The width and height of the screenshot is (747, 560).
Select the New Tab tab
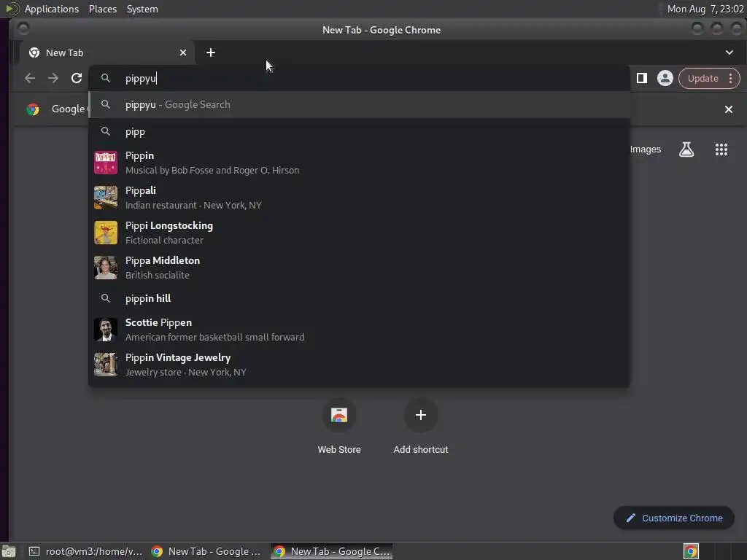coord(107,52)
